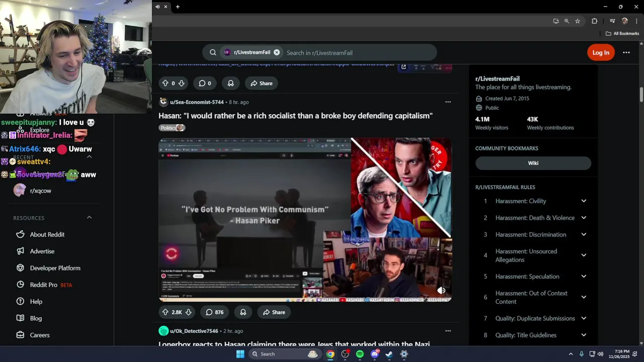Remove the r/LivestreamFail search filter chip
The width and height of the screenshot is (644, 362).
tap(277, 52)
